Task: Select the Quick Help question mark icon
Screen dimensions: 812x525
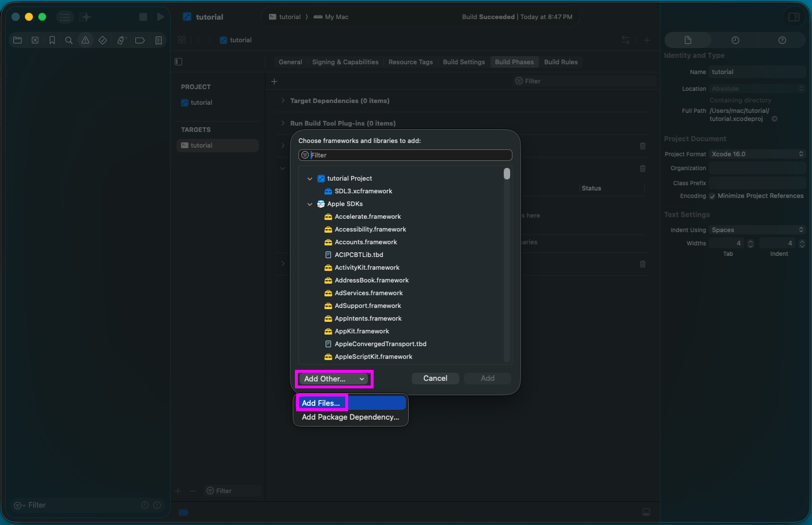Action: (782, 40)
